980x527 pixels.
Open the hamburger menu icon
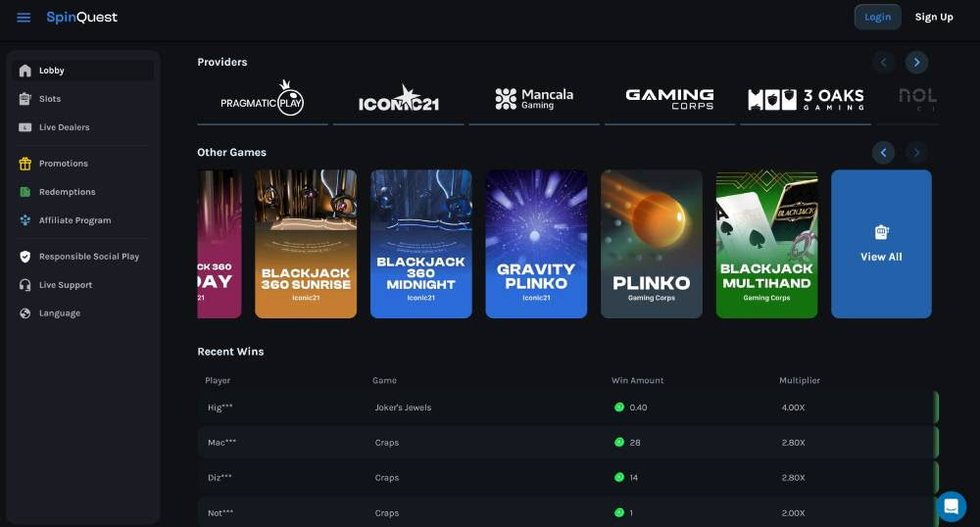[x=24, y=18]
